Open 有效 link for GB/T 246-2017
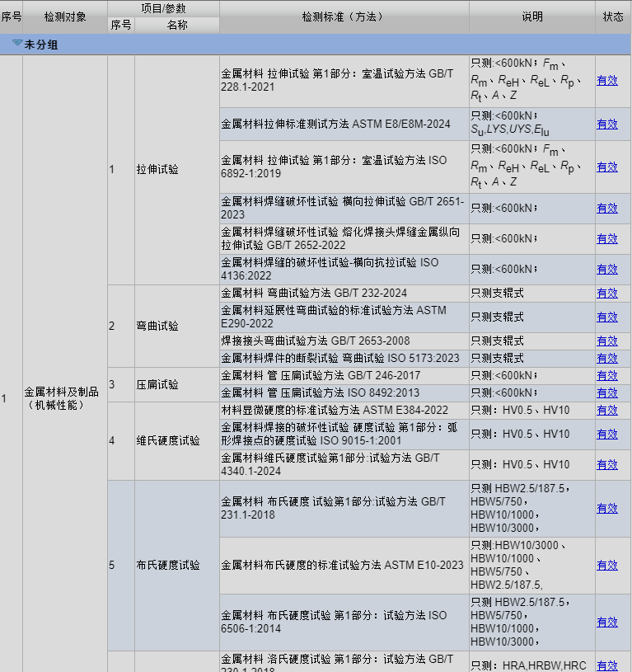This screenshot has width=632, height=672. 607,376
